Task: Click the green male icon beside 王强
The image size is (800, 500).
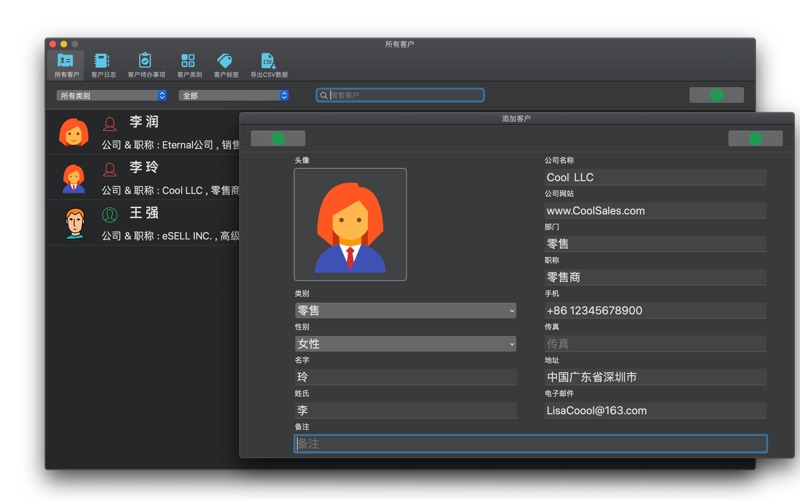Action: [x=110, y=215]
